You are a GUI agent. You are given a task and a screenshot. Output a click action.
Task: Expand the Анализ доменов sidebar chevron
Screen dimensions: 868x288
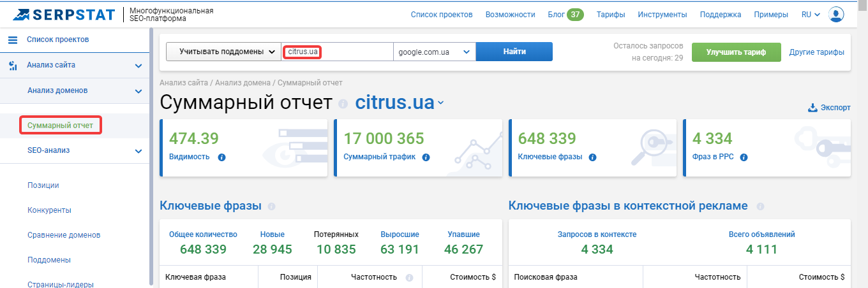click(x=138, y=90)
